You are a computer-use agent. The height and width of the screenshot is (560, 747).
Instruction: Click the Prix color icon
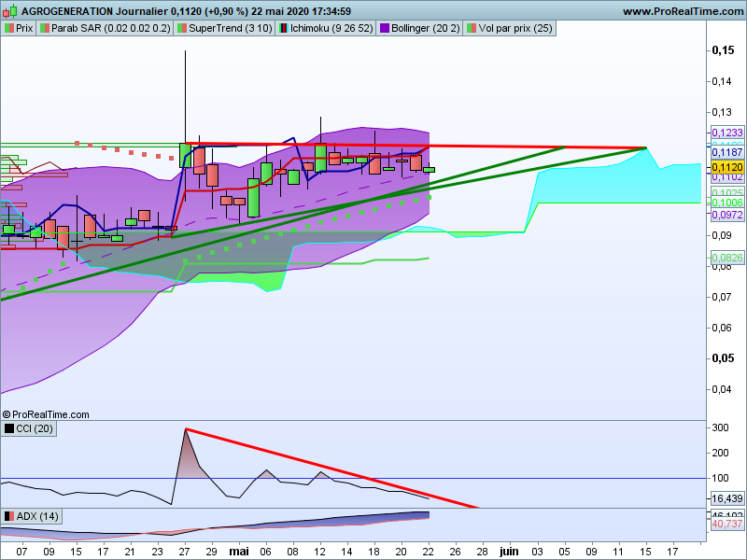tap(9, 28)
